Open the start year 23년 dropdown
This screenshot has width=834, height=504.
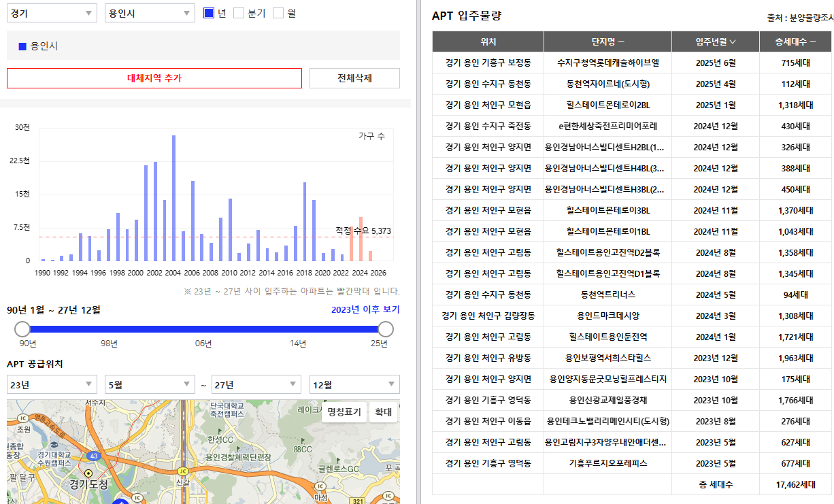pos(52,384)
